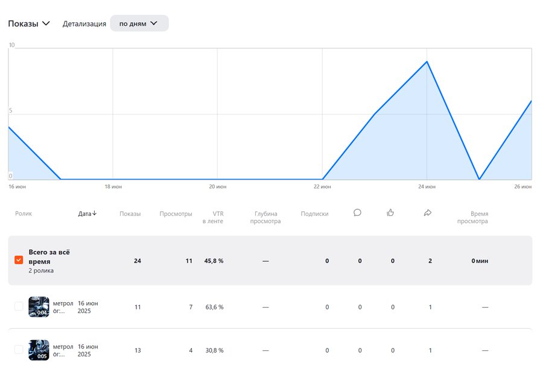Click the sort arrow next to Дата
543x392 pixels.
(x=95, y=213)
